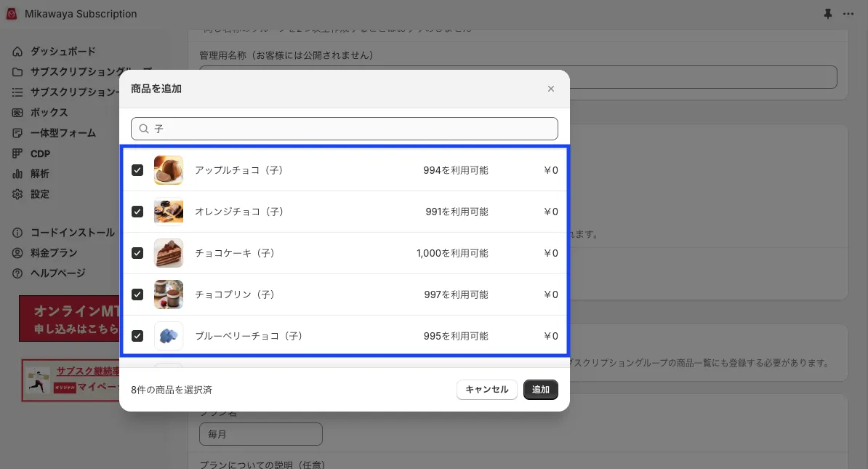Open ボックス menu item
Screen dimensions: 868x469
tap(49, 113)
